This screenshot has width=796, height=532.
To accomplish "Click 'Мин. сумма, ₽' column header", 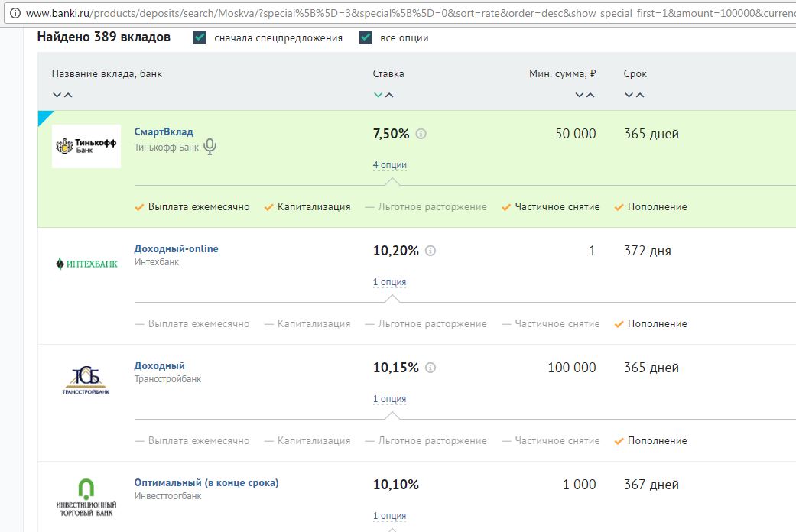I will (x=563, y=73).
